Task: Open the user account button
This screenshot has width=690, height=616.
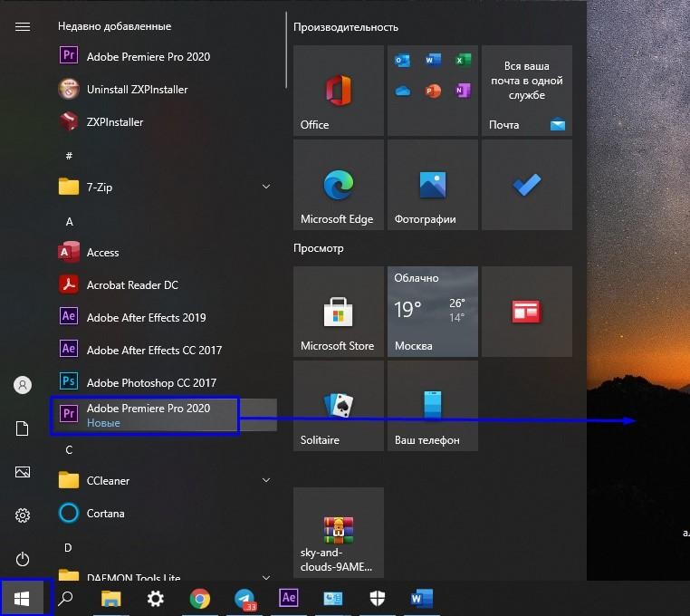Action: [23, 385]
